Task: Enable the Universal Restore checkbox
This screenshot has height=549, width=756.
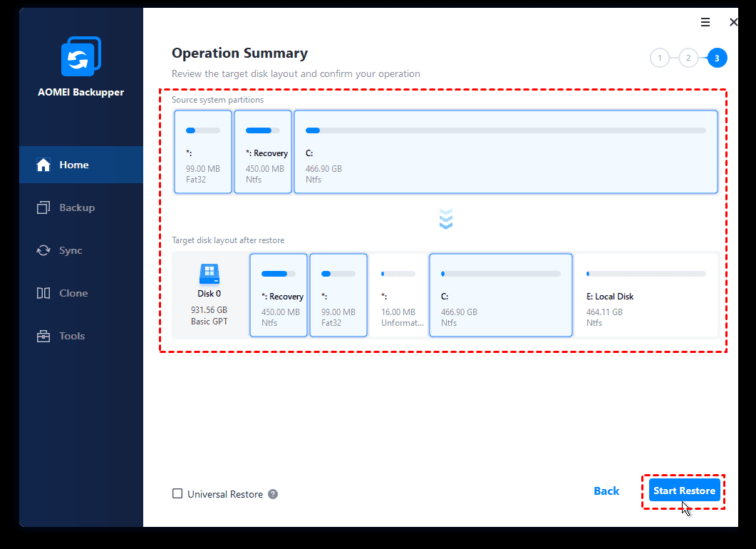Action: 177,494
